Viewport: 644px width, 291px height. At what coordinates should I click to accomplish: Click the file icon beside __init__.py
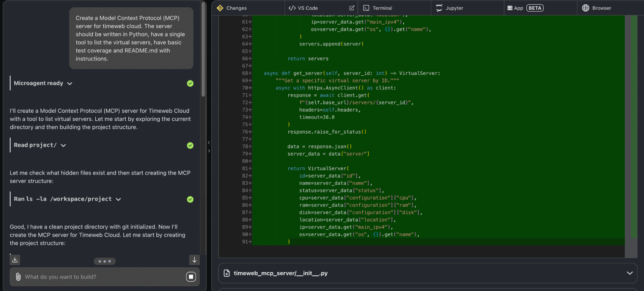[227, 273]
